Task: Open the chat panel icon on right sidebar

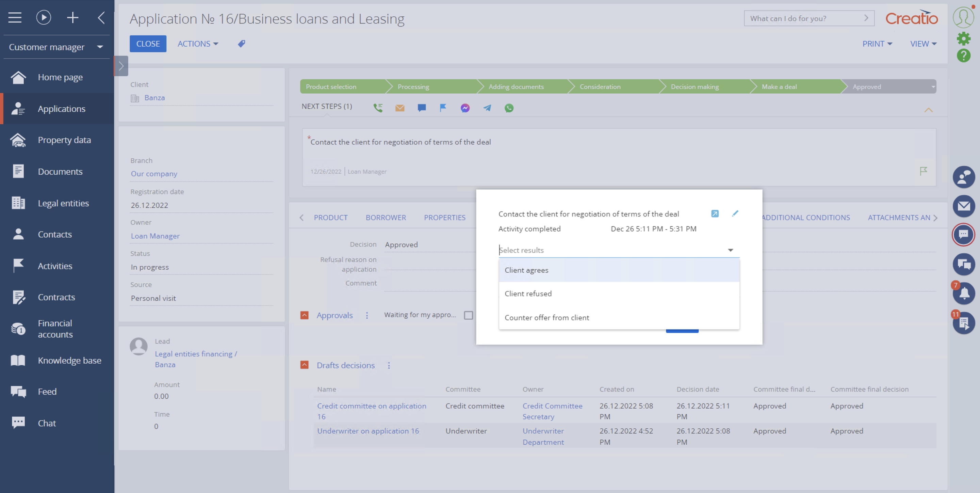Action: 964,235
